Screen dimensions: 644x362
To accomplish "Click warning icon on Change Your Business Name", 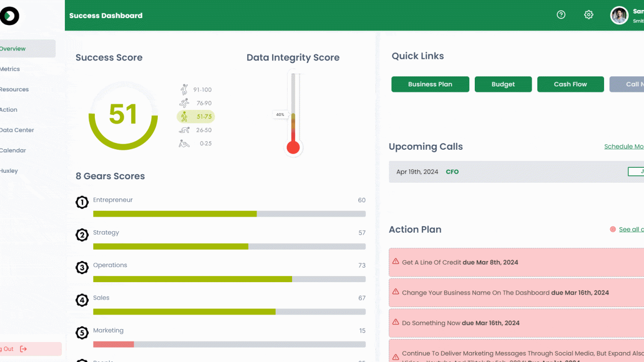I will [395, 292].
